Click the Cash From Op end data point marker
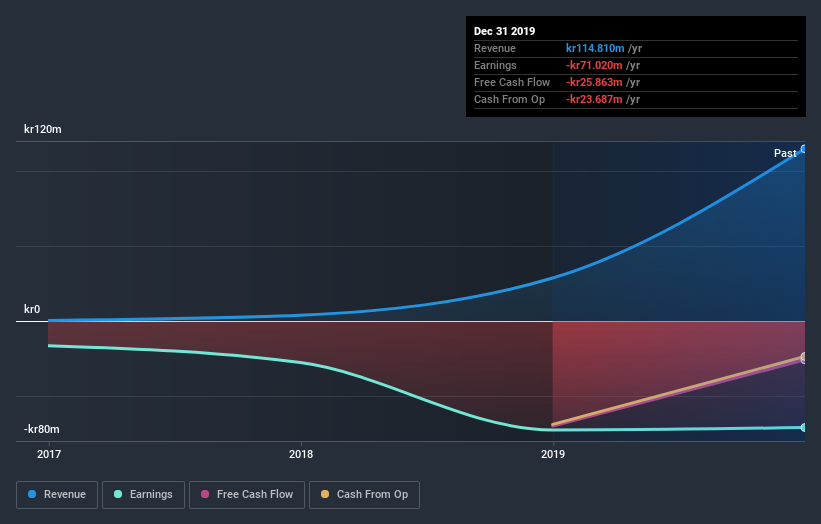 point(804,356)
